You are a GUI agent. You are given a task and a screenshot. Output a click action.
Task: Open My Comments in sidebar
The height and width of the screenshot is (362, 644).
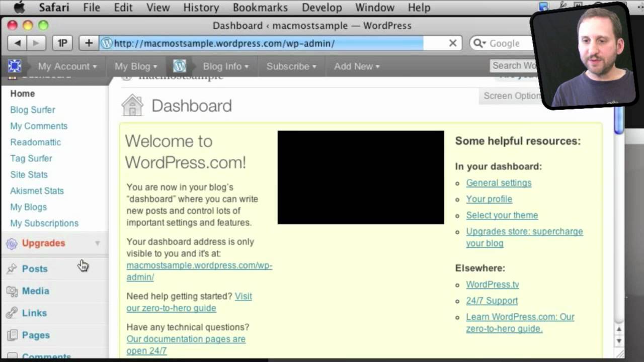click(x=39, y=126)
